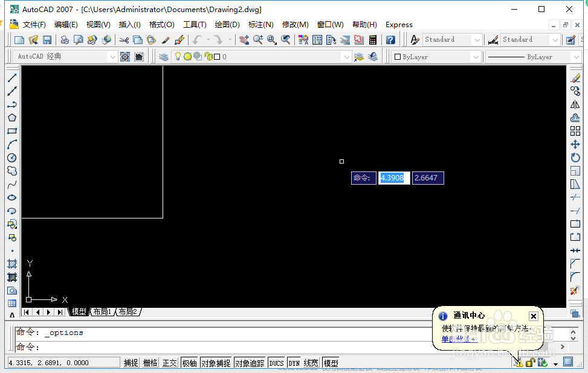Click the Explode tool
The height and width of the screenshot is (373, 588).
pos(575,290)
